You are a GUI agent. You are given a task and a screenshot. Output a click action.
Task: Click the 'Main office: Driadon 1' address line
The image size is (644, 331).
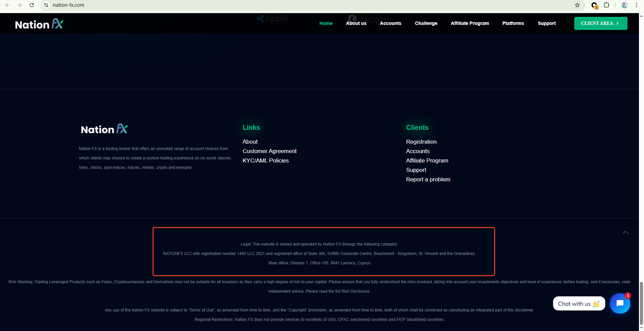pyautogui.click(x=319, y=263)
